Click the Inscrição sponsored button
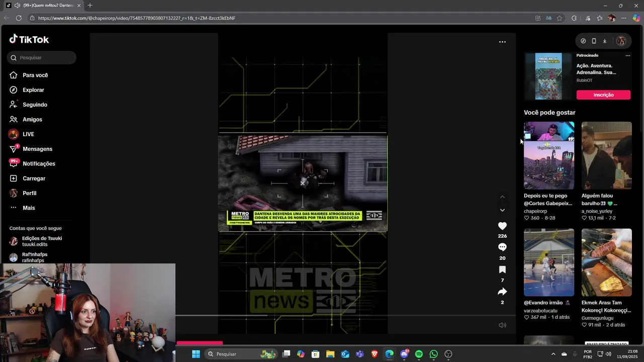The width and height of the screenshot is (644, 362). 603,95
